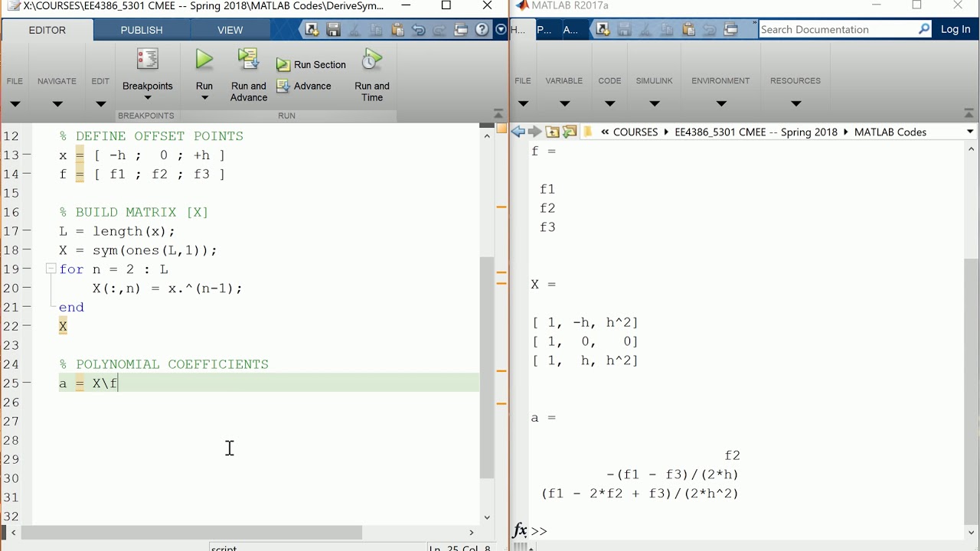
Task: Expand the SIMULINK section dropdown
Action: [654, 104]
